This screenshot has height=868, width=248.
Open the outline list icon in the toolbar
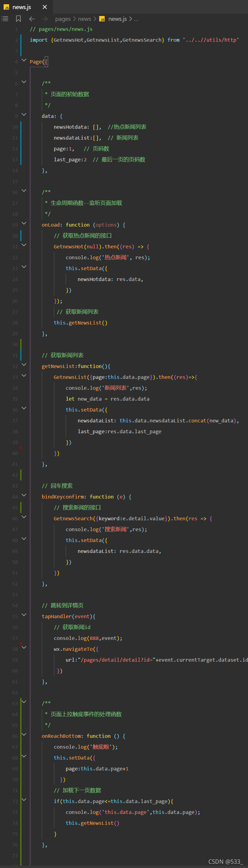coord(5,19)
